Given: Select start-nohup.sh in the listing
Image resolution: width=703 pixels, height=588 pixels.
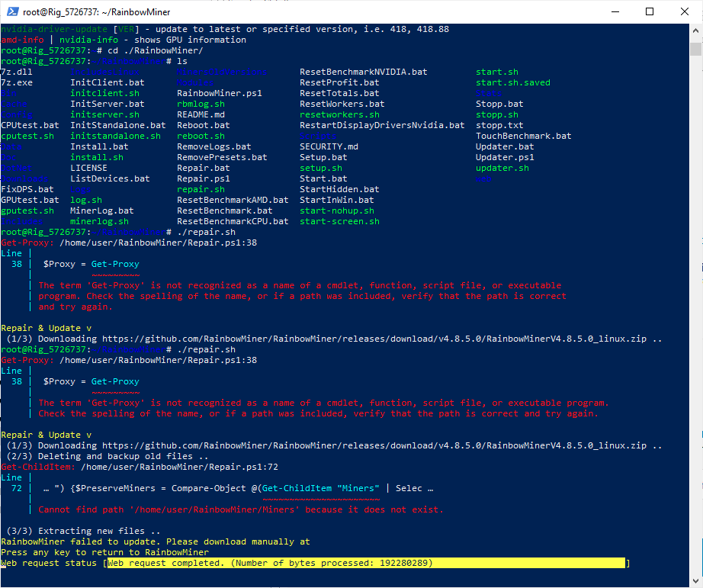Looking at the screenshot, I should 337,210.
